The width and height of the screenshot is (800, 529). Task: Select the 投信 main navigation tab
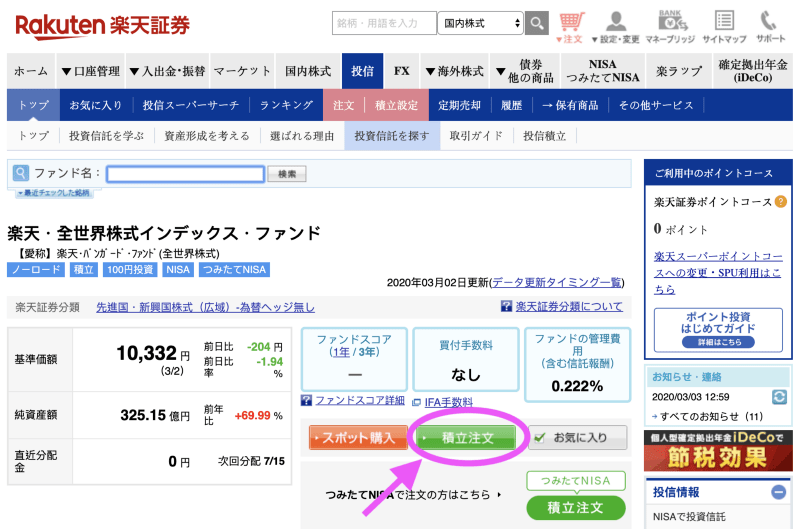[x=362, y=71]
